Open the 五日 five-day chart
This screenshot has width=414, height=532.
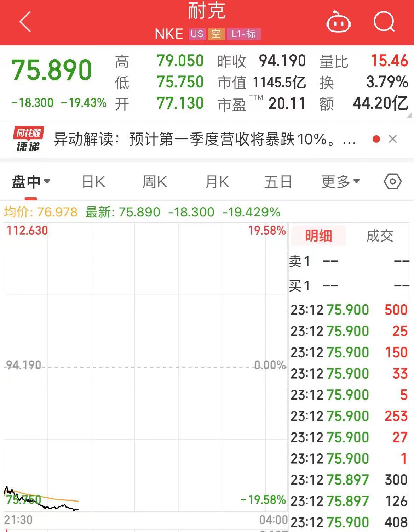coord(278,181)
